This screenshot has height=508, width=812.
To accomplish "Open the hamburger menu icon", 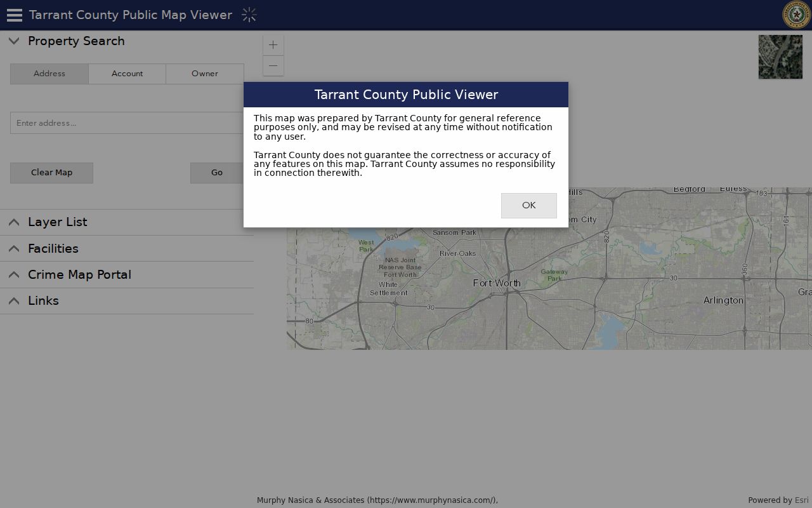I will (x=14, y=15).
